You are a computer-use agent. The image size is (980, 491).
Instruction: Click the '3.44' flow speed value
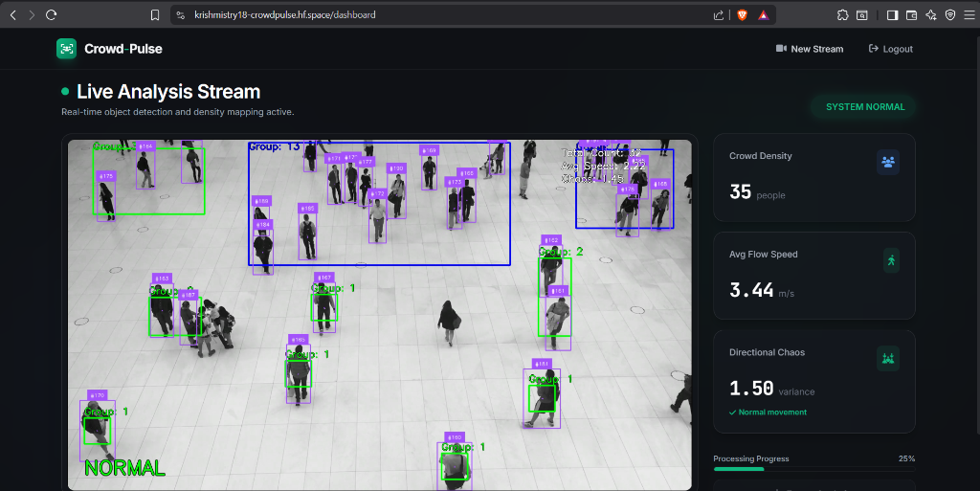751,290
